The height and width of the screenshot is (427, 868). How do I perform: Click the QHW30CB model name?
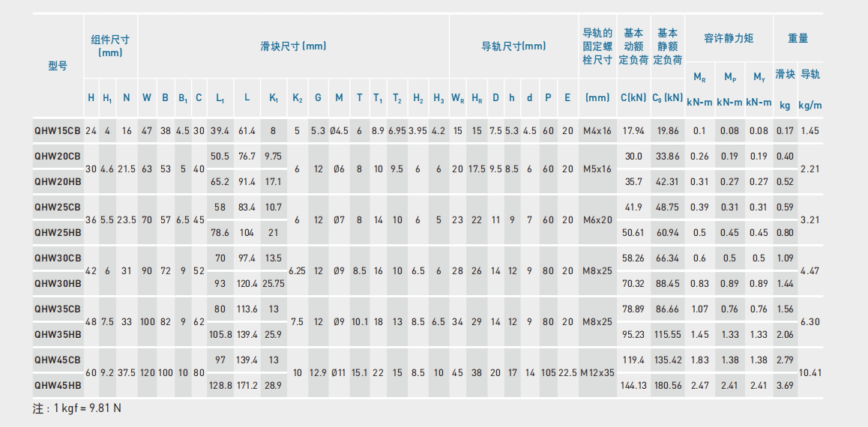click(58, 258)
